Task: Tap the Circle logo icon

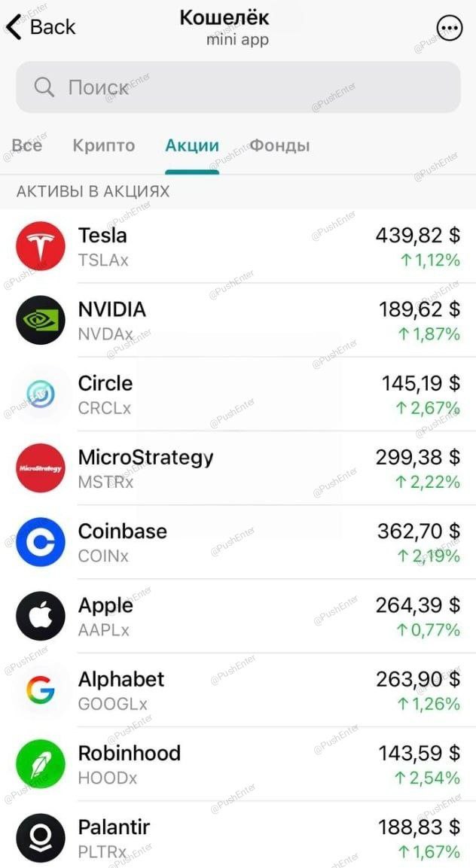Action: click(x=41, y=394)
